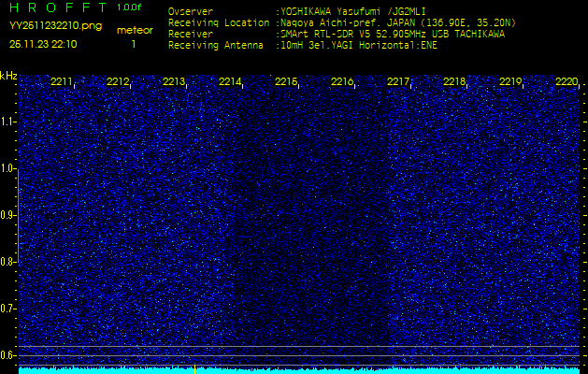Click the kHz axis unit label
The image size is (588, 374).
point(8,76)
